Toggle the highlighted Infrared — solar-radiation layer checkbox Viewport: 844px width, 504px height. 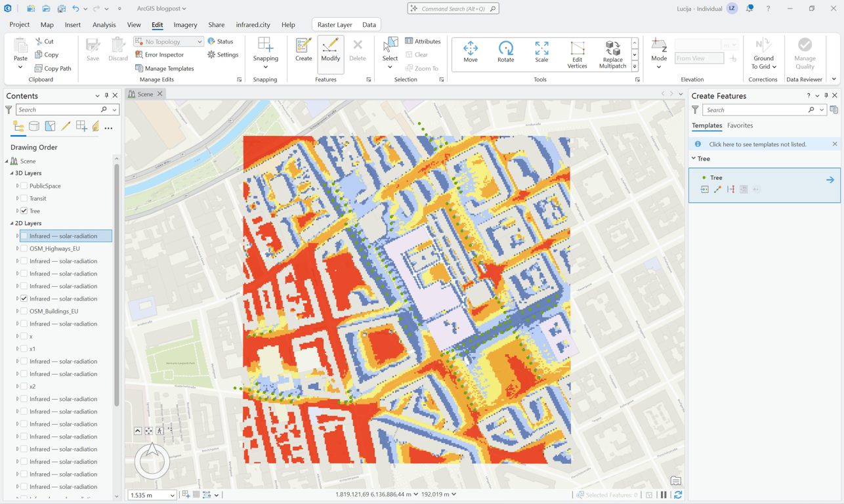click(24, 236)
